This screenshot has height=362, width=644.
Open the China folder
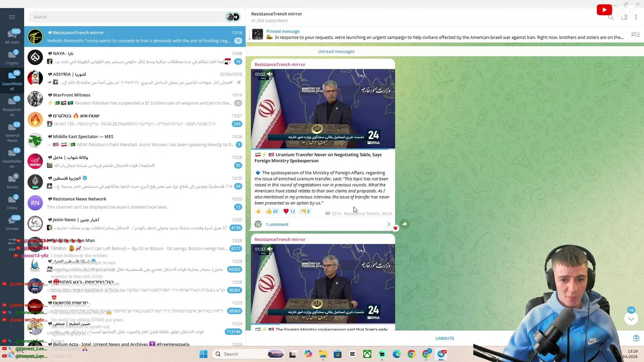click(x=12, y=202)
